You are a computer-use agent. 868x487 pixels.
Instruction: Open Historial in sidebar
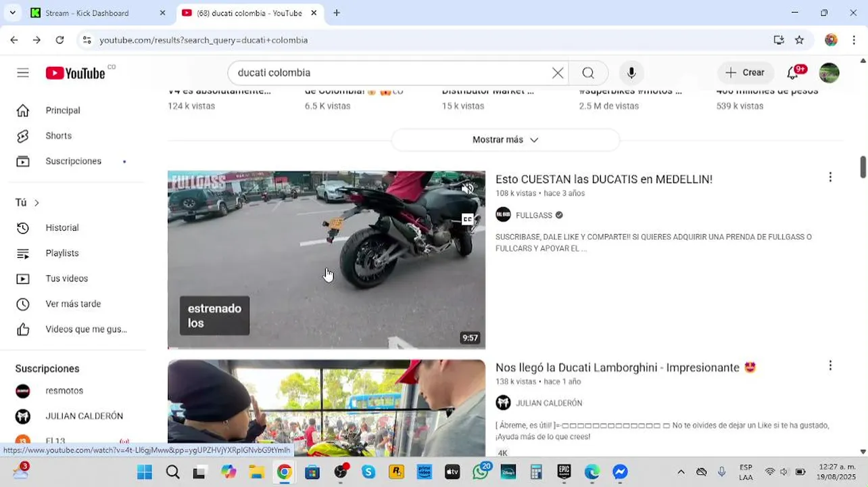tap(62, 228)
